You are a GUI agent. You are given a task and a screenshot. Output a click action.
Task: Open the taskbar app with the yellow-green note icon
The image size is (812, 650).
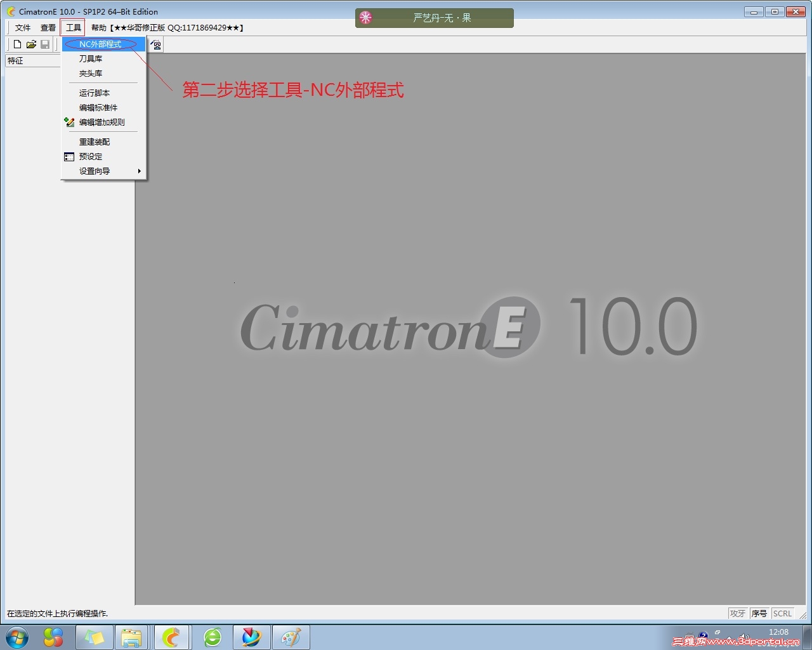click(x=95, y=637)
